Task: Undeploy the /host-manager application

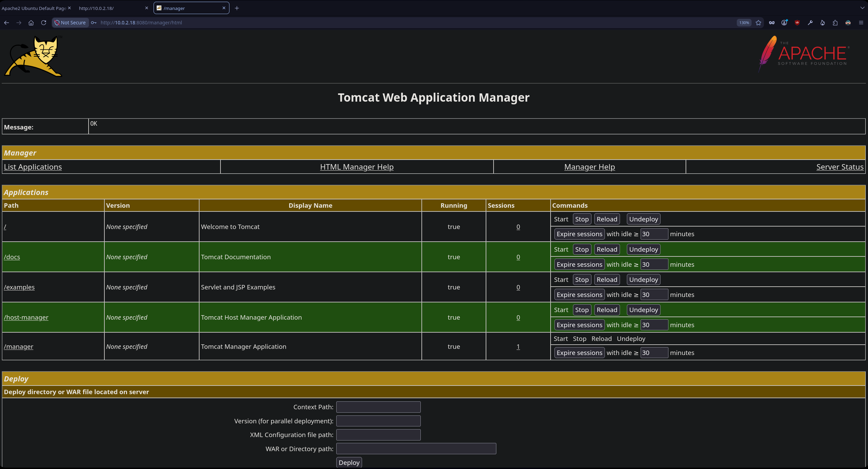Action: tap(644, 310)
